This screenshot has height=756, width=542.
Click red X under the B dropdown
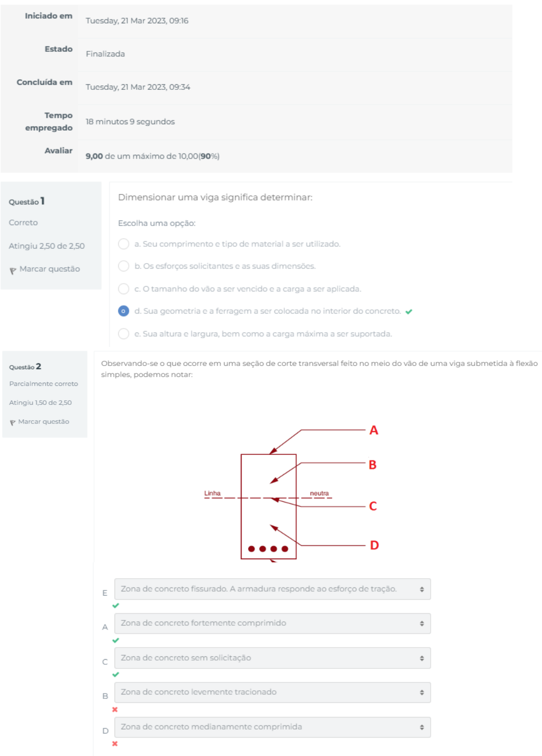[115, 709]
